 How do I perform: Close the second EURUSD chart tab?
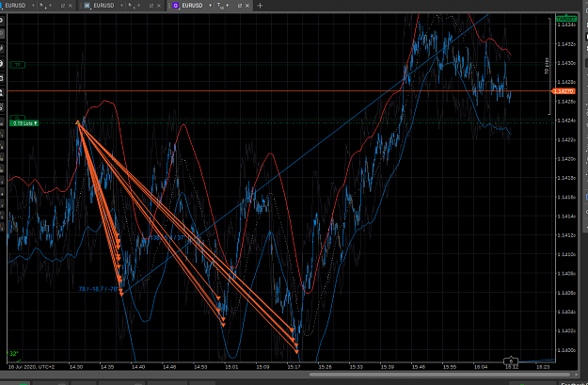click(159, 6)
